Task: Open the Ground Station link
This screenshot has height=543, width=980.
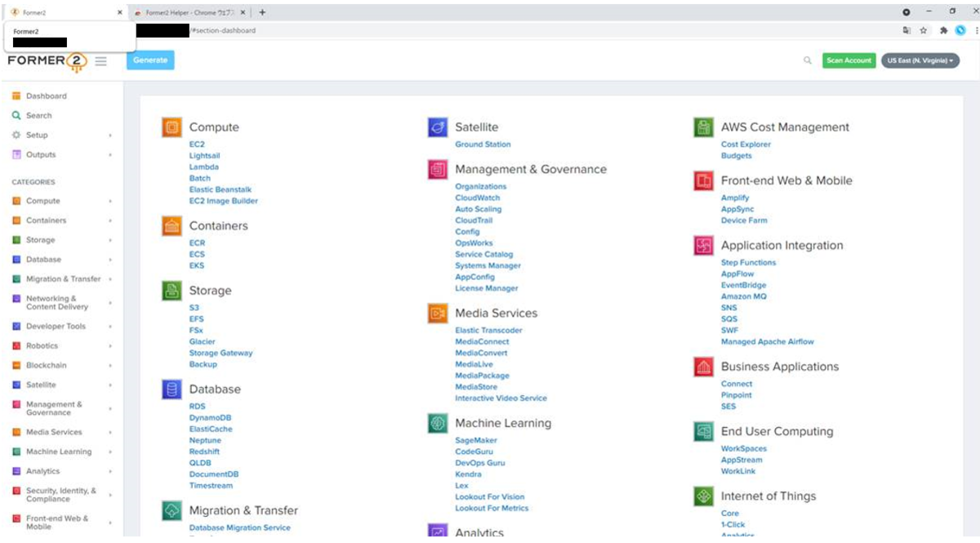Action: click(483, 145)
